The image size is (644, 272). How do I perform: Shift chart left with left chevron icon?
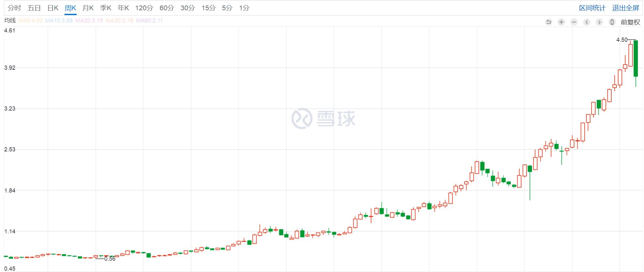click(x=587, y=22)
